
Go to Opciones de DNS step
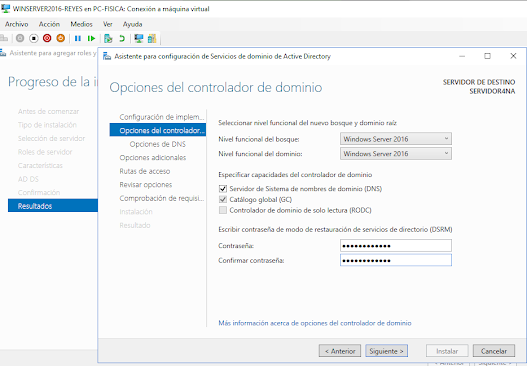tap(158, 144)
